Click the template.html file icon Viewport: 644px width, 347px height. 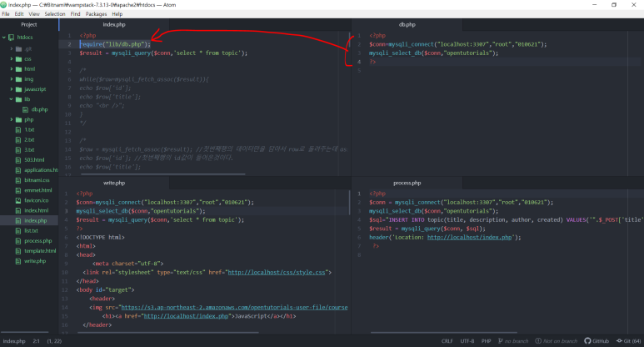tap(18, 251)
